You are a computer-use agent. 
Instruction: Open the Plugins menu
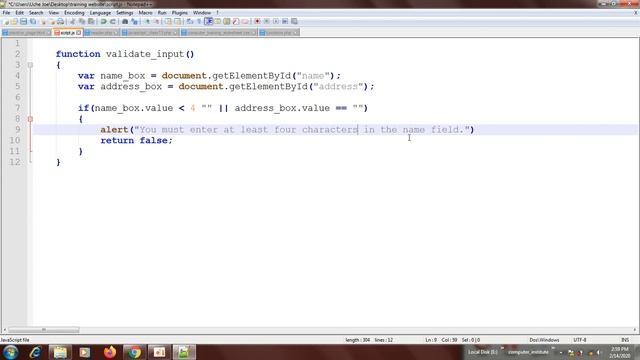point(180,13)
